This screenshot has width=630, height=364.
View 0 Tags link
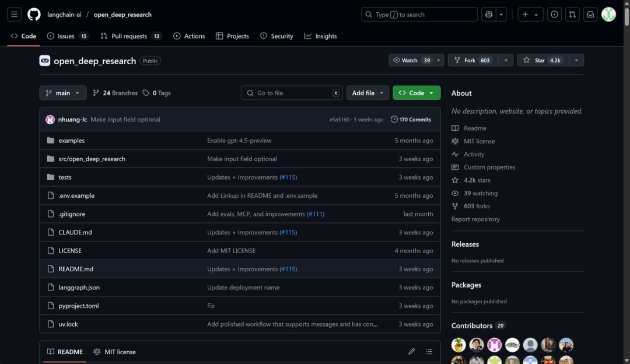(157, 93)
